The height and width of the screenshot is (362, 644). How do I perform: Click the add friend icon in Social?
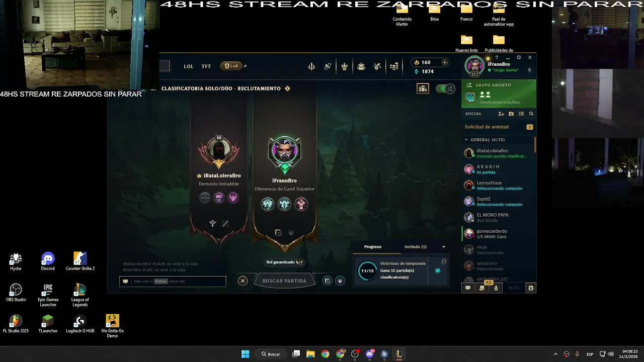501,114
